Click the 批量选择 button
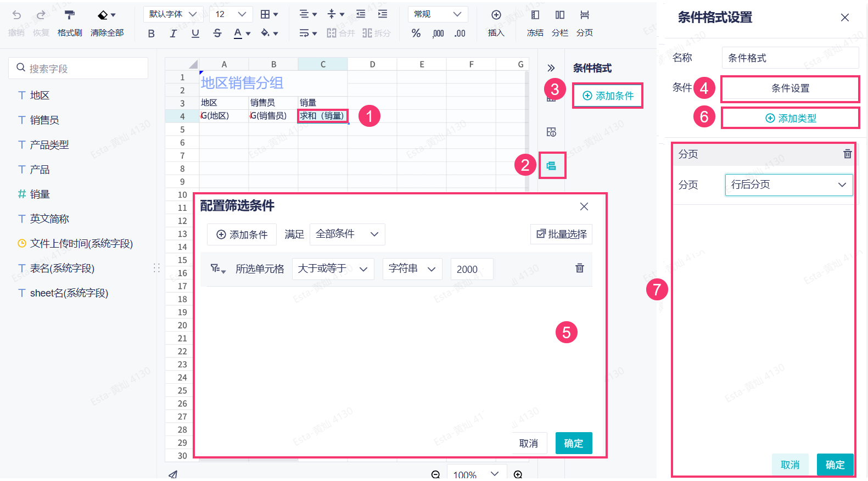This screenshot has width=868, height=481. 562,234
